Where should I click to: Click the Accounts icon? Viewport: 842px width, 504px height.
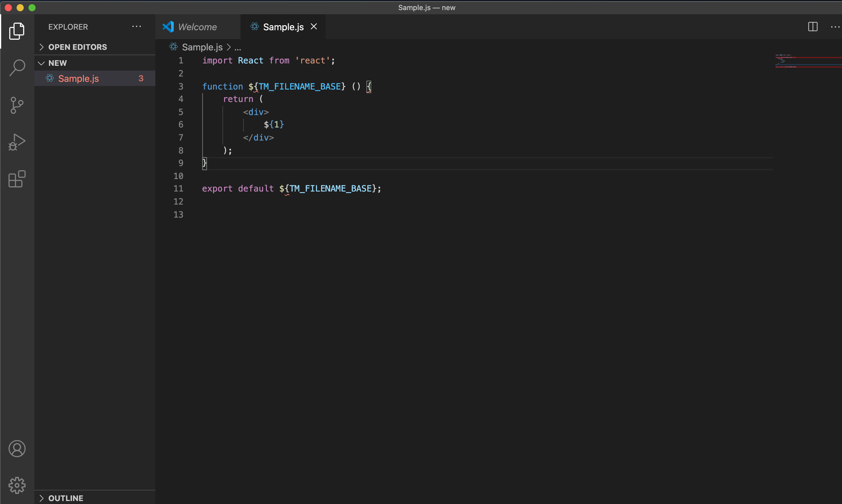click(x=17, y=449)
